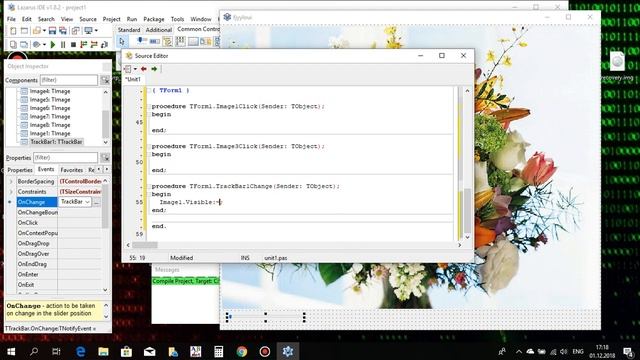Click the Compile Project message line
640x360 pixels.
coord(186,281)
